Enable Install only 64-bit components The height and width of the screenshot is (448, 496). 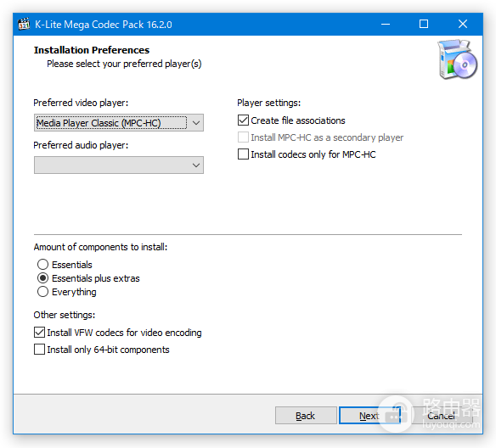tap(39, 350)
